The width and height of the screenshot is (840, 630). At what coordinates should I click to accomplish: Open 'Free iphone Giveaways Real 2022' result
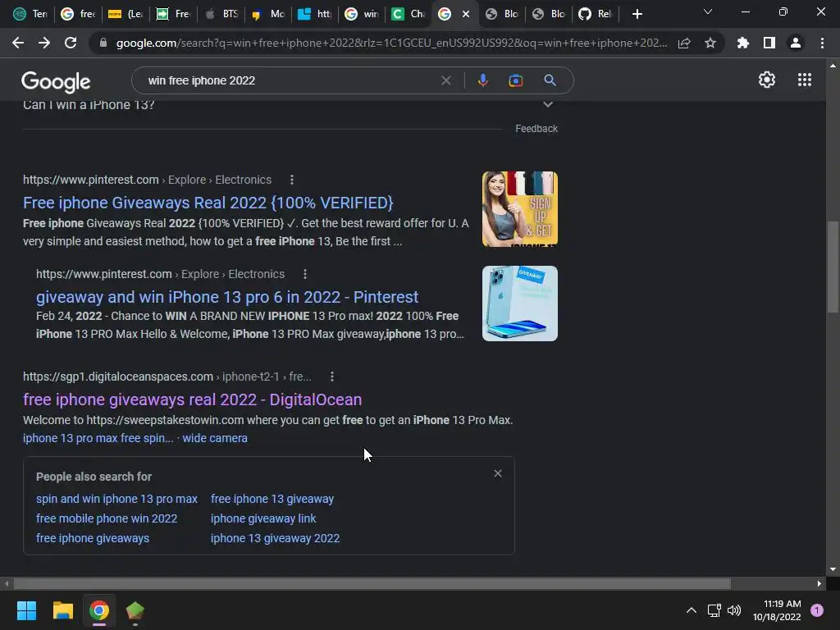208,203
